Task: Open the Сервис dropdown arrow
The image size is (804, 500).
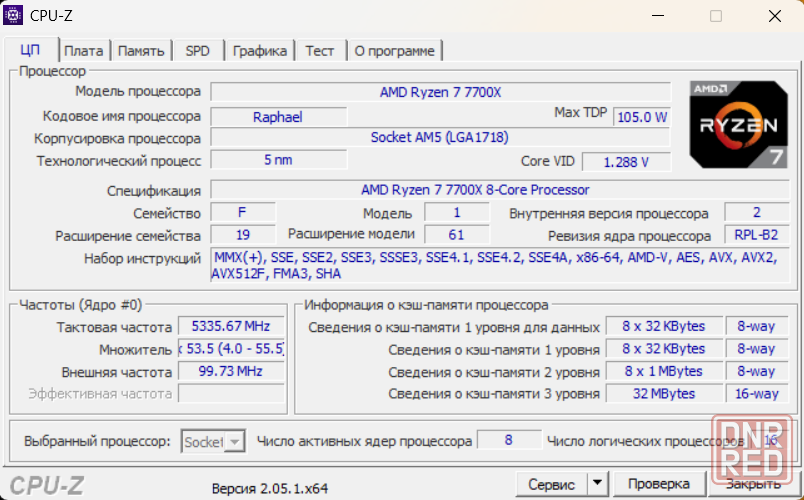Action: 597,484
